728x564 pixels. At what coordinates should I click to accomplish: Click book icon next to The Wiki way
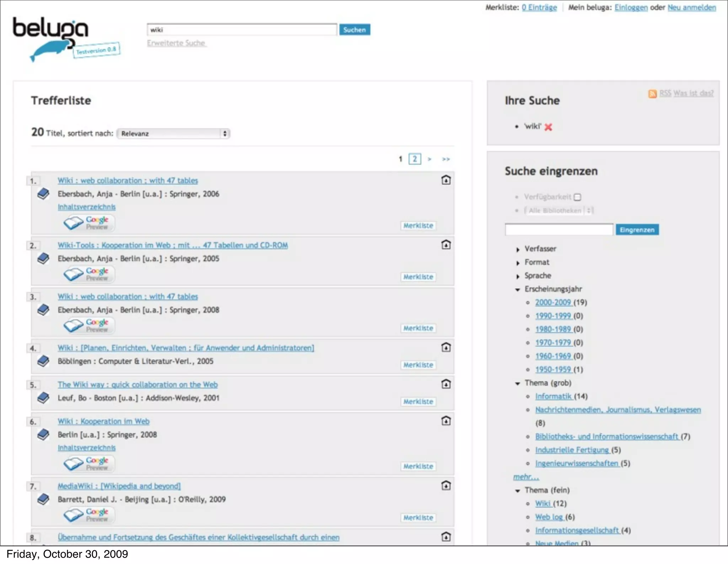[x=43, y=397]
